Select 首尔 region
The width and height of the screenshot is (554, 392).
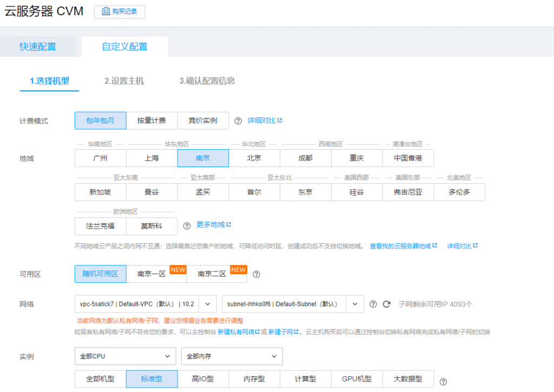[254, 192]
